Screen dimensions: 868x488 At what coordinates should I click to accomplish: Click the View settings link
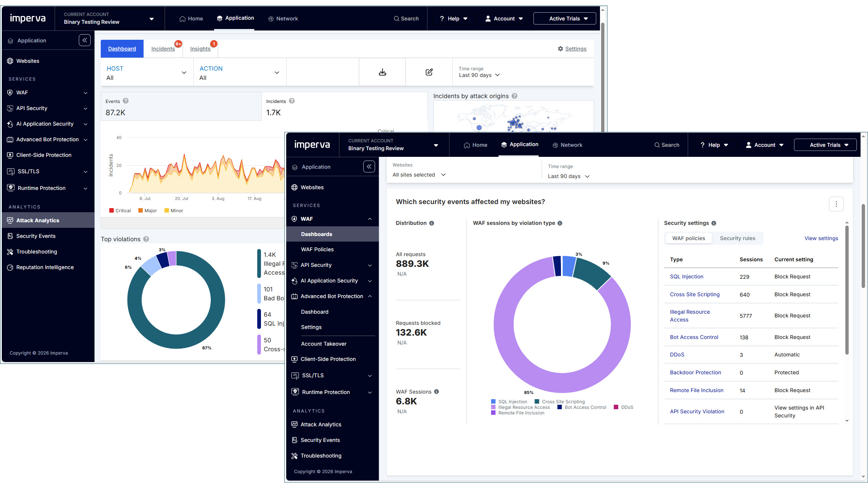[x=821, y=238]
